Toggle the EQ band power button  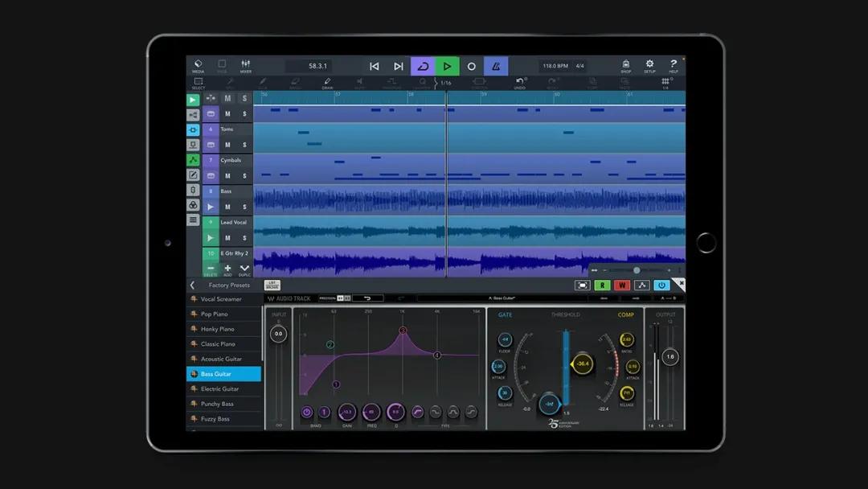coord(307,412)
